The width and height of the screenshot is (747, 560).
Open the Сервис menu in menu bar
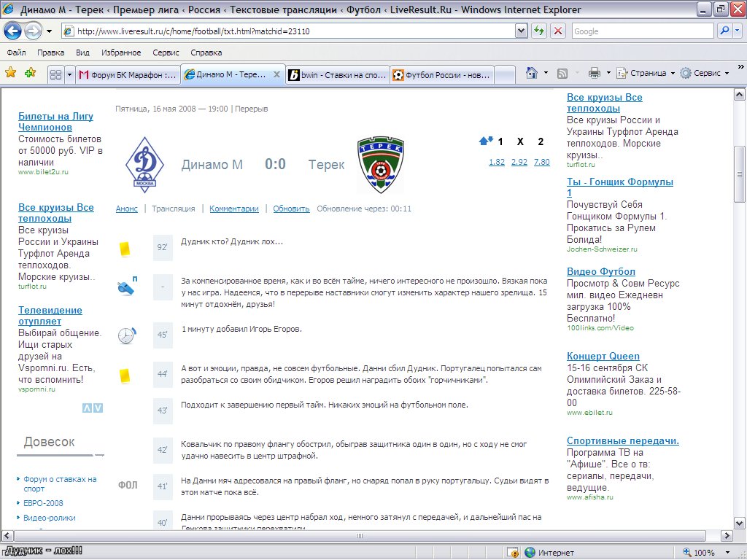click(x=166, y=52)
